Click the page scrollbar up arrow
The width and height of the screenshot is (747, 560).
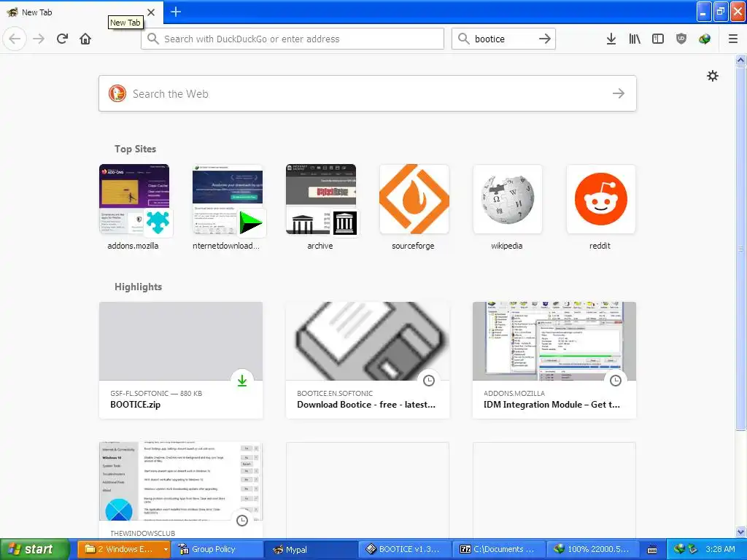point(740,60)
